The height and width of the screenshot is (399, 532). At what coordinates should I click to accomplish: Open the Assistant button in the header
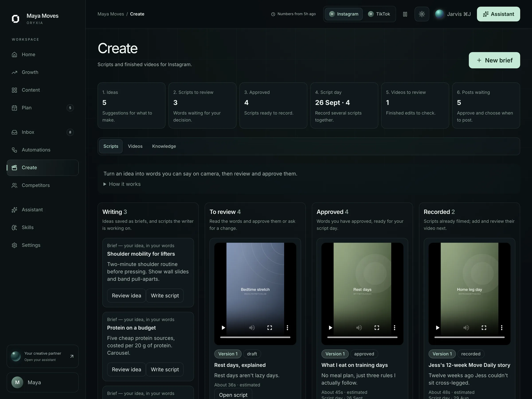(x=498, y=14)
